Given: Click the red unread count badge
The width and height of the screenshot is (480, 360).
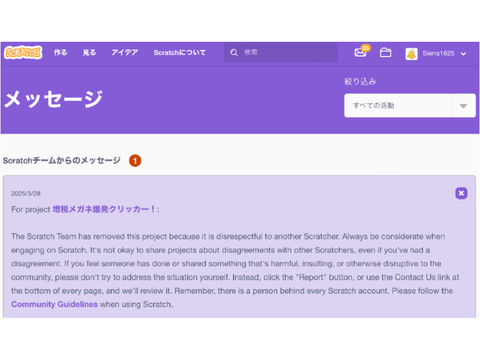Looking at the screenshot, I should point(135,161).
